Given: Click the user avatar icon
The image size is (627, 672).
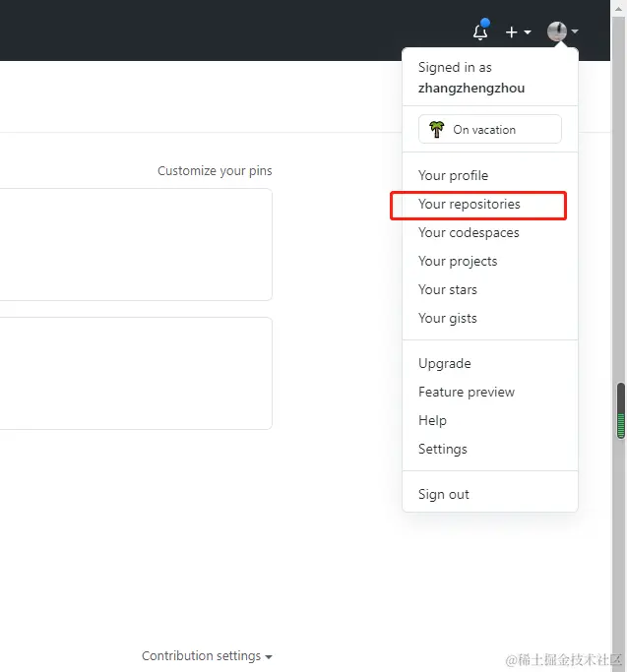Looking at the screenshot, I should click(x=557, y=31).
